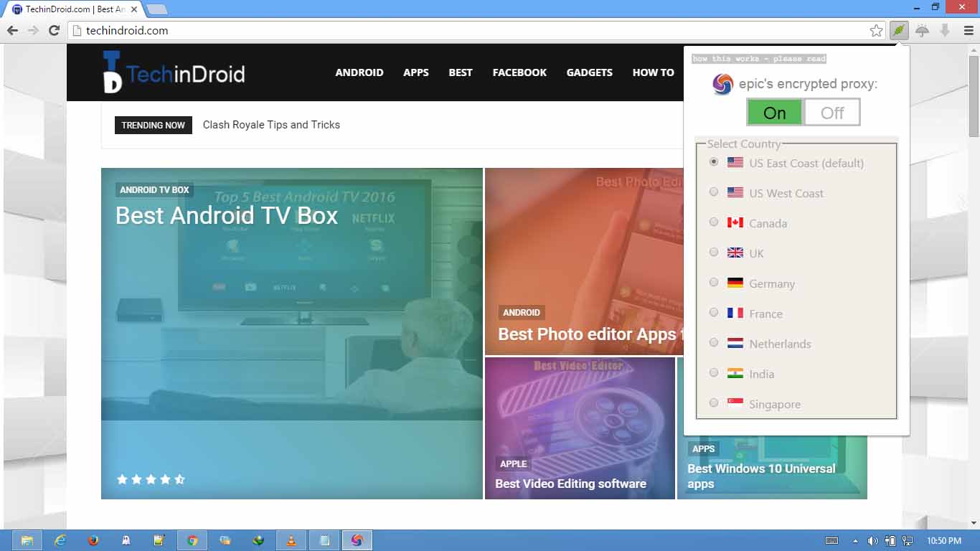Switch to Google Chrome in the taskbar
Viewport: 980px width, 551px height.
(x=192, y=540)
